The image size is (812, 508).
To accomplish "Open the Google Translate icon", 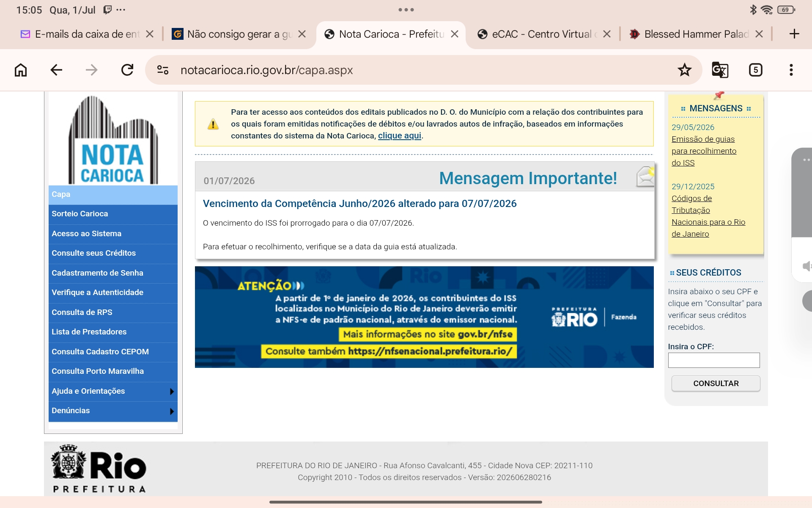I will click(720, 70).
